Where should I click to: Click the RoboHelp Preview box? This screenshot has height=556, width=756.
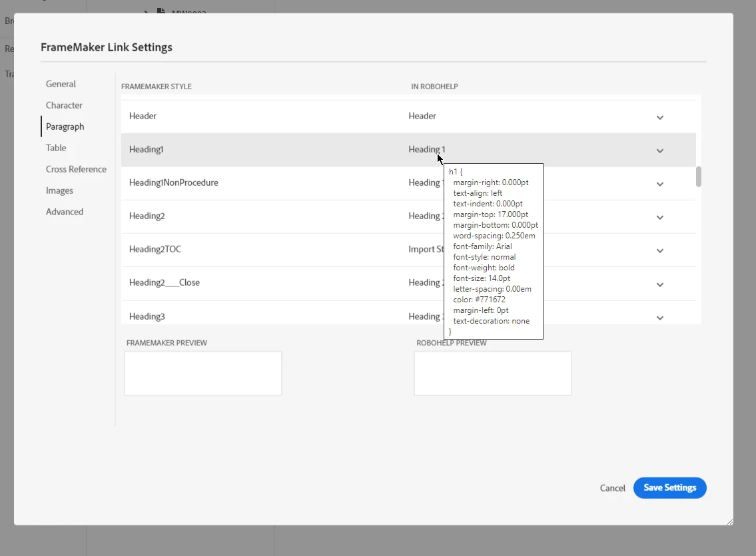point(493,374)
